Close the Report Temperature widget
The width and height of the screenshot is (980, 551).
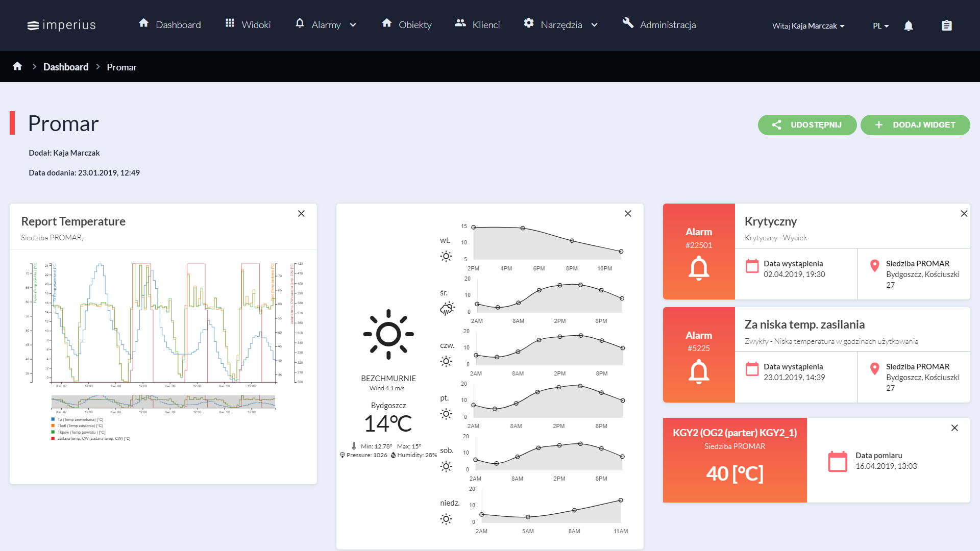[x=301, y=214]
